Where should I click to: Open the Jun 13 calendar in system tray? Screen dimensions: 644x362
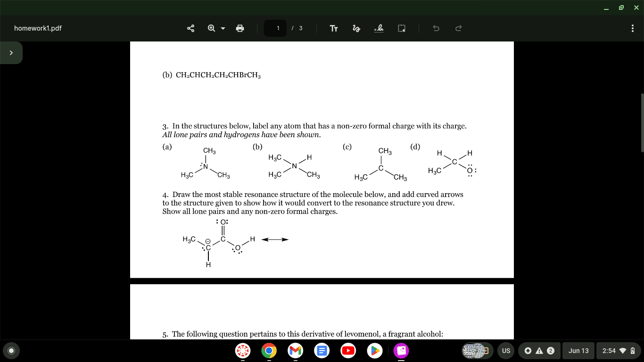(578, 350)
